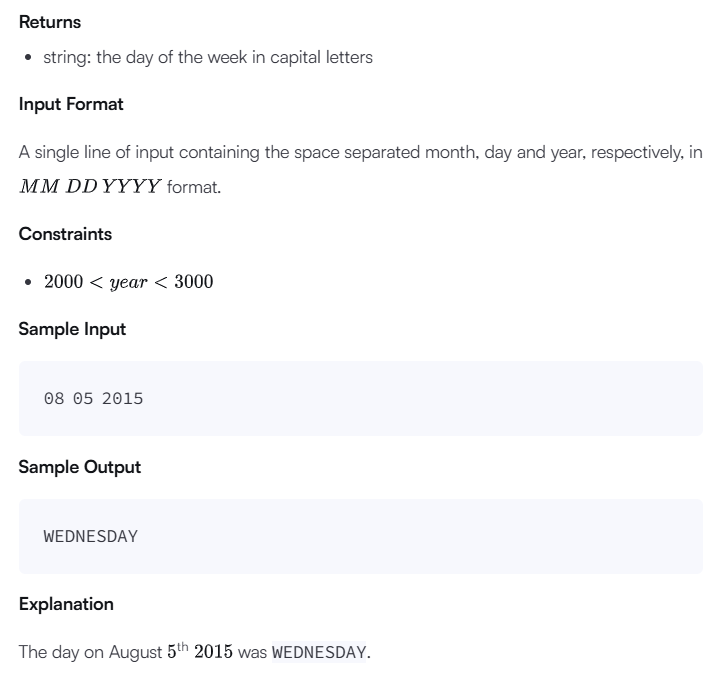This screenshot has height=674, width=723.
Task: Click the Sample Input heading
Action: [72, 329]
